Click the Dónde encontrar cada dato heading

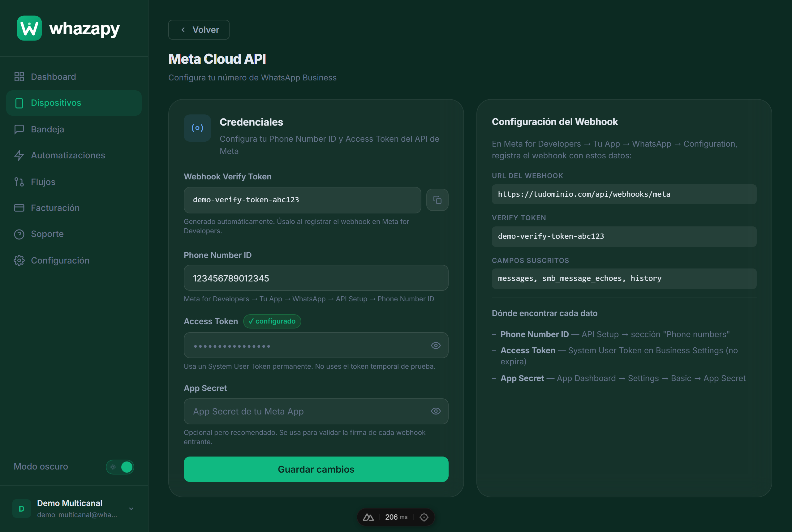[x=544, y=314]
